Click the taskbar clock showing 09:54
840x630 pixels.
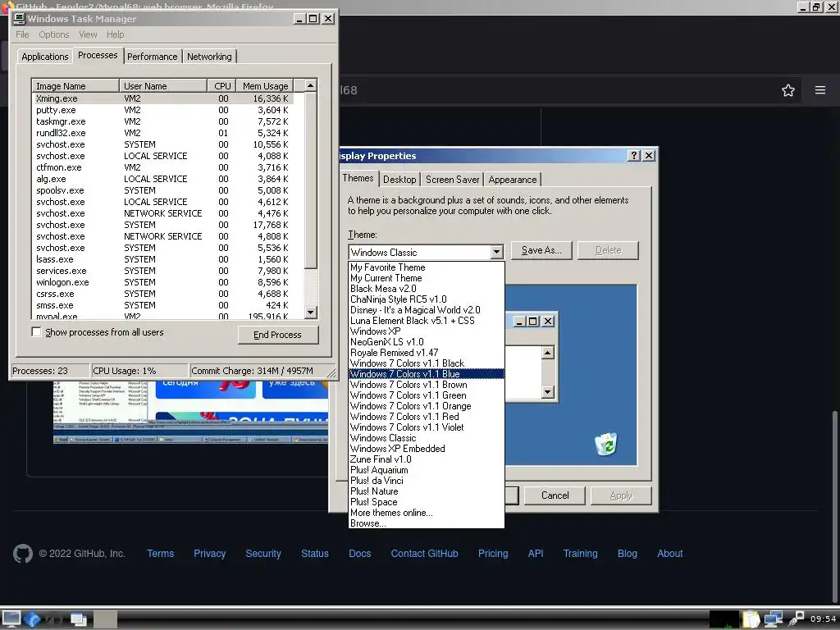point(823,619)
